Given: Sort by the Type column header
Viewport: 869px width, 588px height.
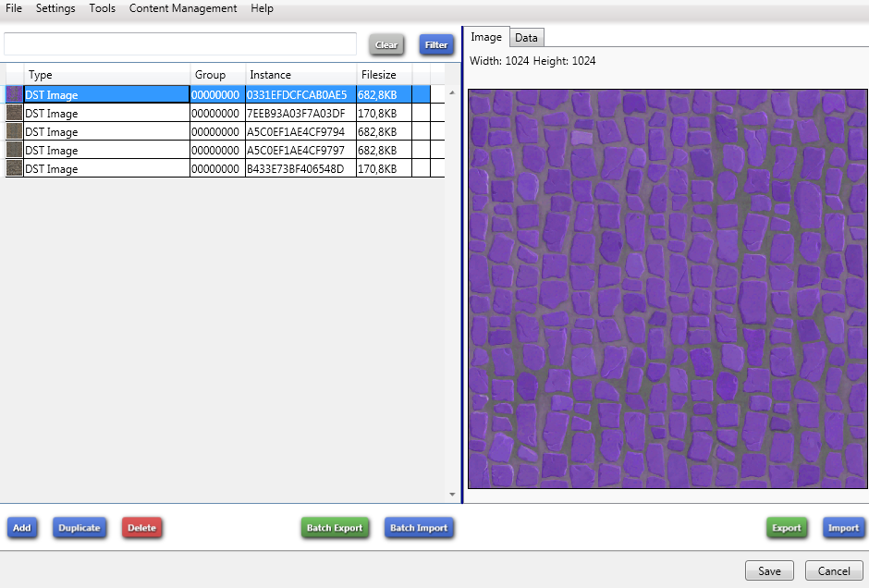Looking at the screenshot, I should point(107,75).
